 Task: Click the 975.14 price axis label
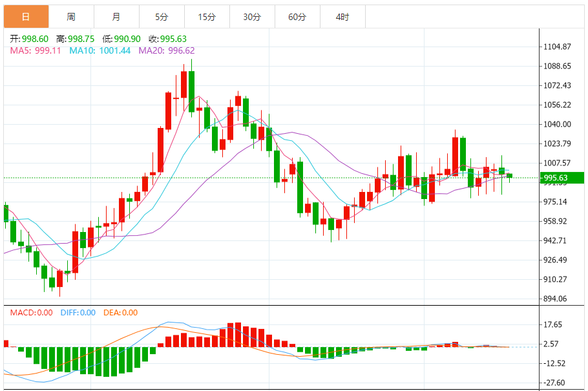click(556, 202)
